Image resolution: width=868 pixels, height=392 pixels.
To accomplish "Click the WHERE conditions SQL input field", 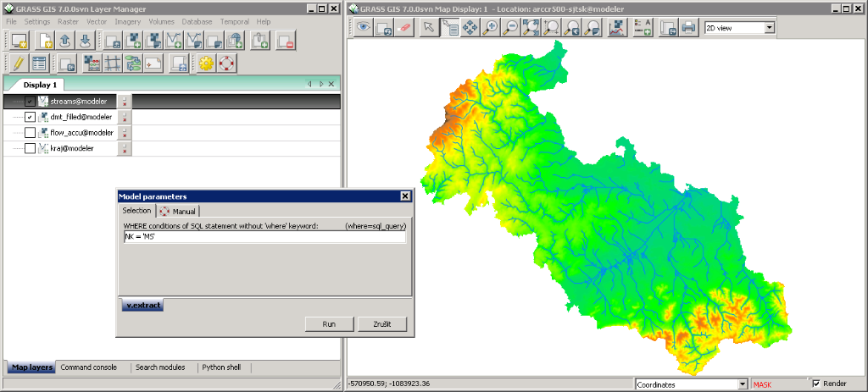I will (x=264, y=238).
